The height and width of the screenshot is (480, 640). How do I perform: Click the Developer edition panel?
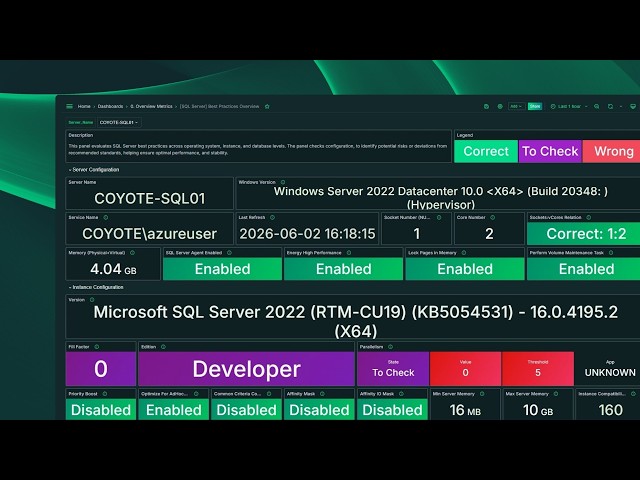247,369
